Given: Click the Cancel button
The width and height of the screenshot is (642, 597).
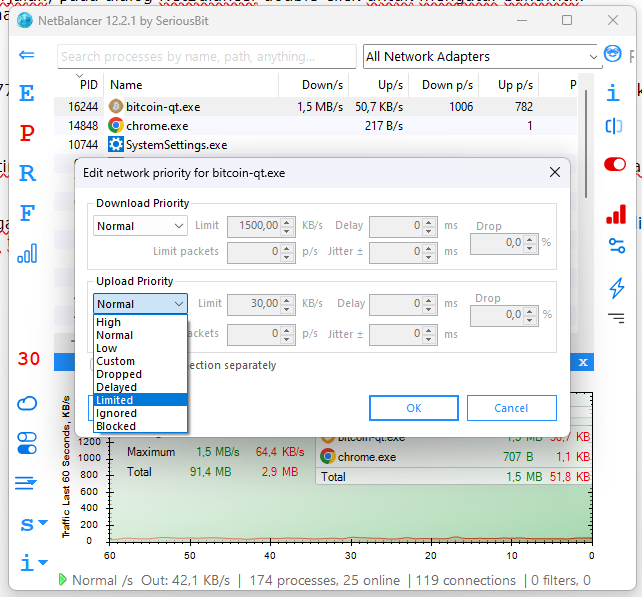Looking at the screenshot, I should [x=511, y=408].
